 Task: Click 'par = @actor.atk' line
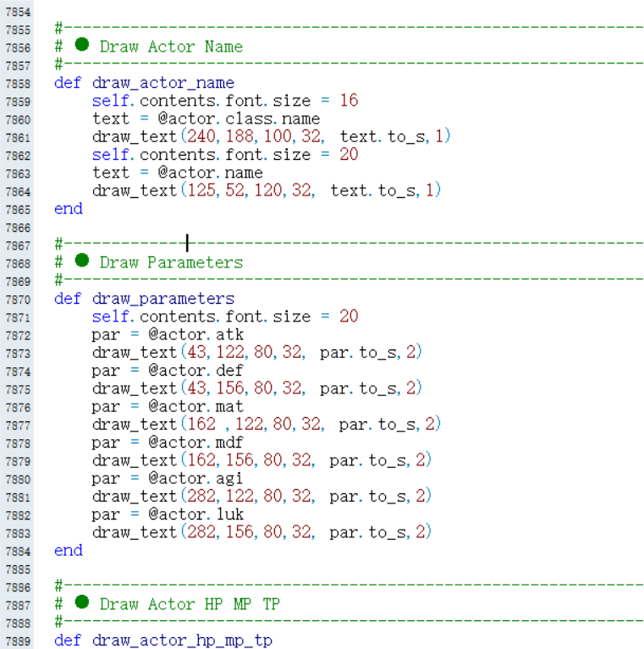168,334
